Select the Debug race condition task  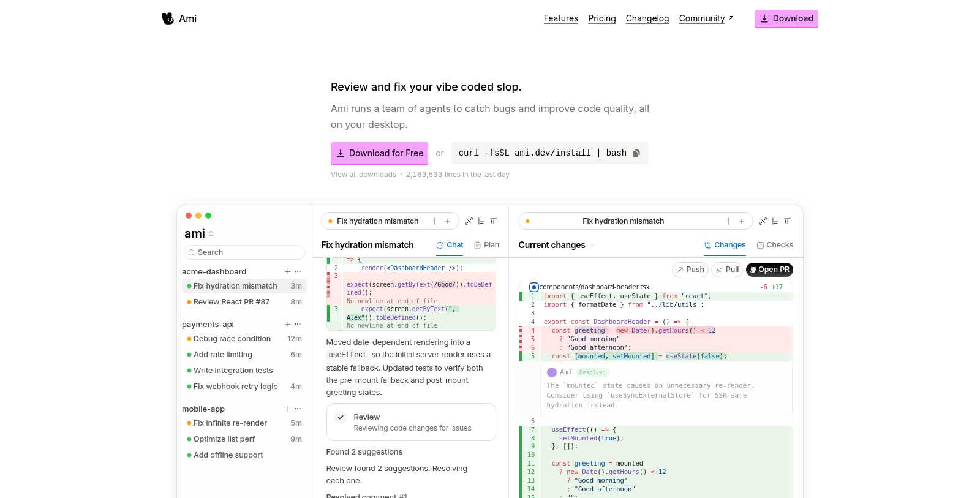(x=232, y=339)
